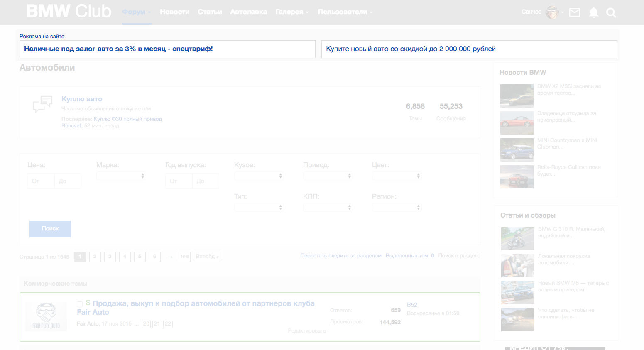The width and height of the screenshot is (644, 350).
Task: Open the Санчес user menu
Action: 531,12
